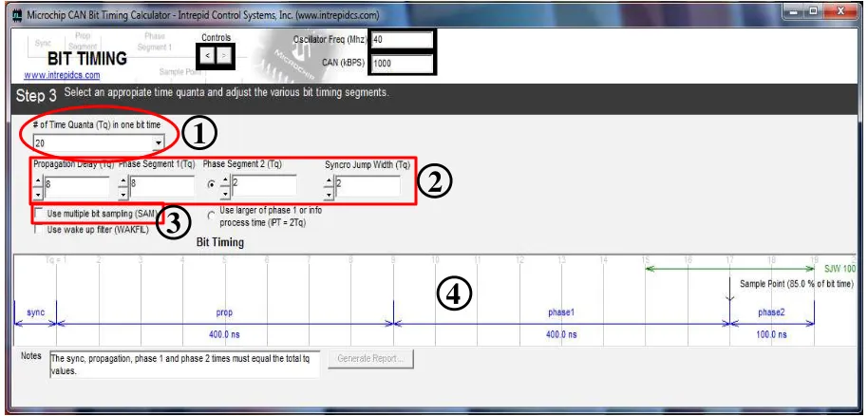
Task: Click the Sample Point percentage text
Action: pyautogui.click(x=797, y=284)
